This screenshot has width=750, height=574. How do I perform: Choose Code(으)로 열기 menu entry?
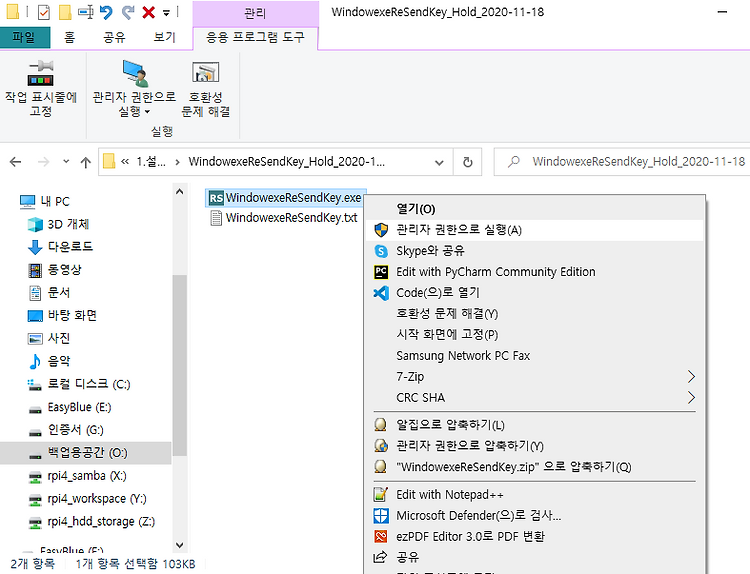click(x=534, y=293)
